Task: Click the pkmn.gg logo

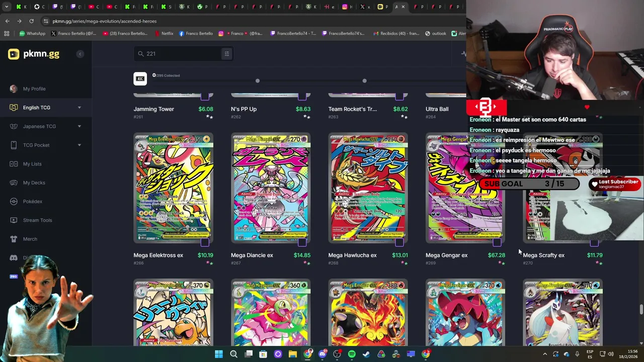Action: [x=34, y=54]
